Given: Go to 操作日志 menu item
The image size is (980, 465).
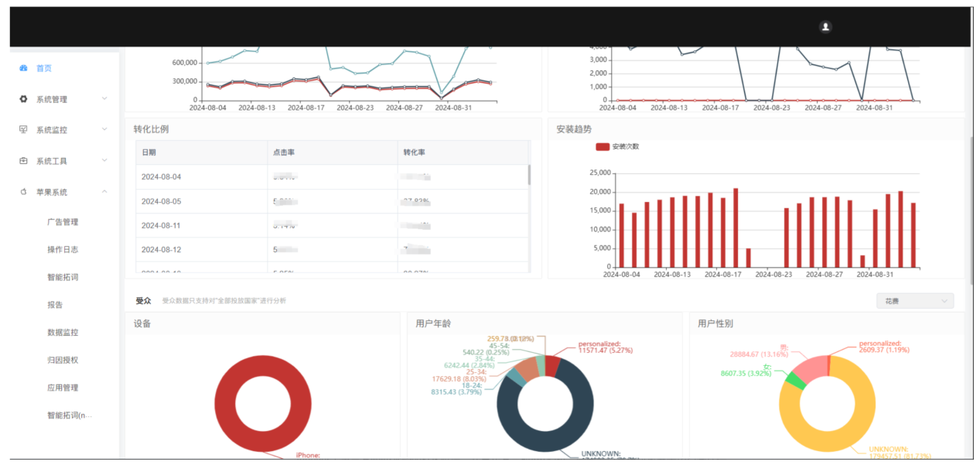Looking at the screenshot, I should coord(63,249).
